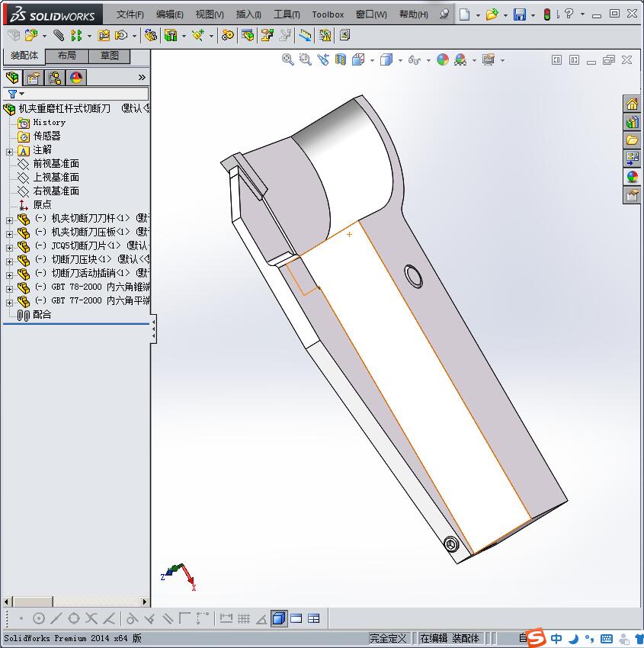
Task: Click the Sogou input method S icon
Action: [537, 638]
